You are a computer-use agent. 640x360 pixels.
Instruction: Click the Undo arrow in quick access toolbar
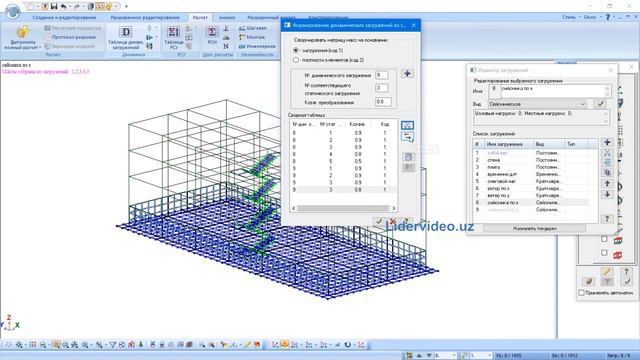(x=64, y=7)
